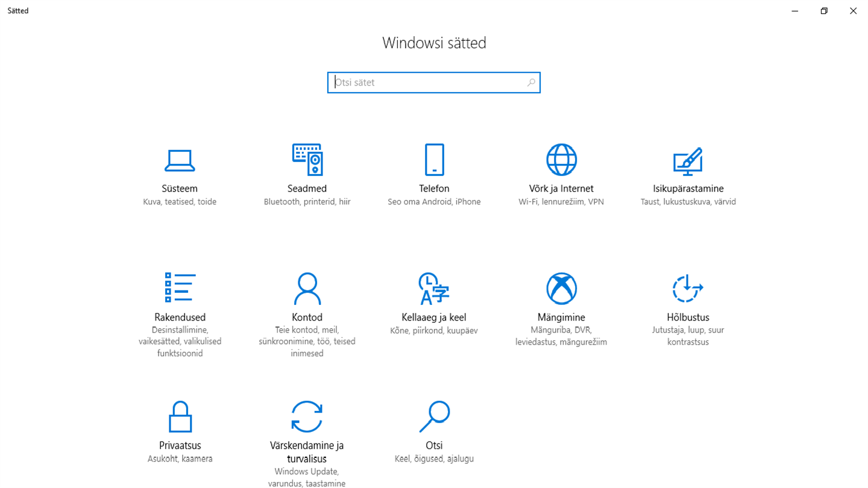The width and height of the screenshot is (868, 488).
Task: Open the Kellaaeg ja keel icon
Action: 434,289
